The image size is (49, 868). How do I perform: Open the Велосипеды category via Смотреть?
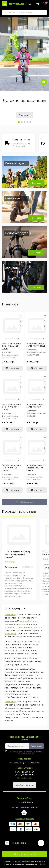tap(36, 183)
